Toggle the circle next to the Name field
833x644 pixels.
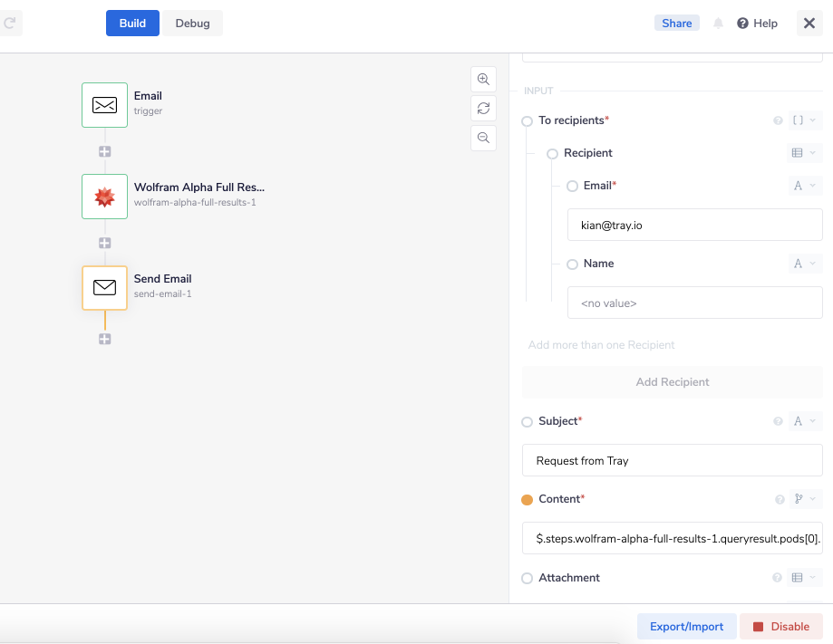pos(571,264)
